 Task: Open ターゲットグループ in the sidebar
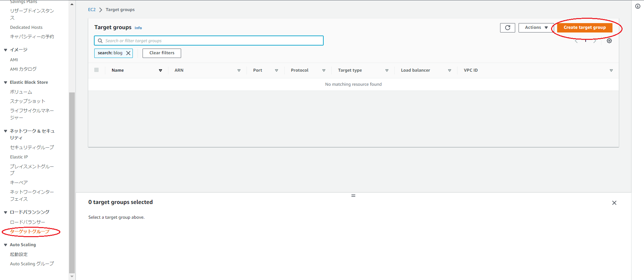[30, 231]
